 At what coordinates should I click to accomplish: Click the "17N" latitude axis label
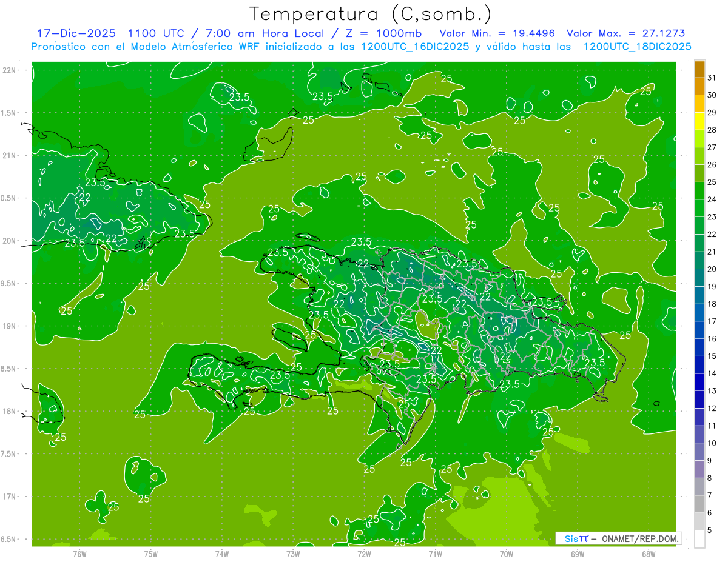coord(10,497)
